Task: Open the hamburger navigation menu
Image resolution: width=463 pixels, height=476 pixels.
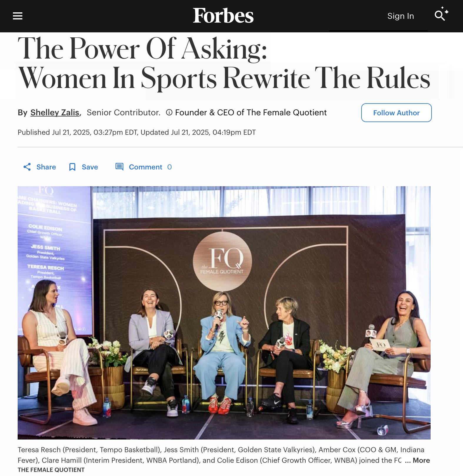Action: (x=18, y=16)
